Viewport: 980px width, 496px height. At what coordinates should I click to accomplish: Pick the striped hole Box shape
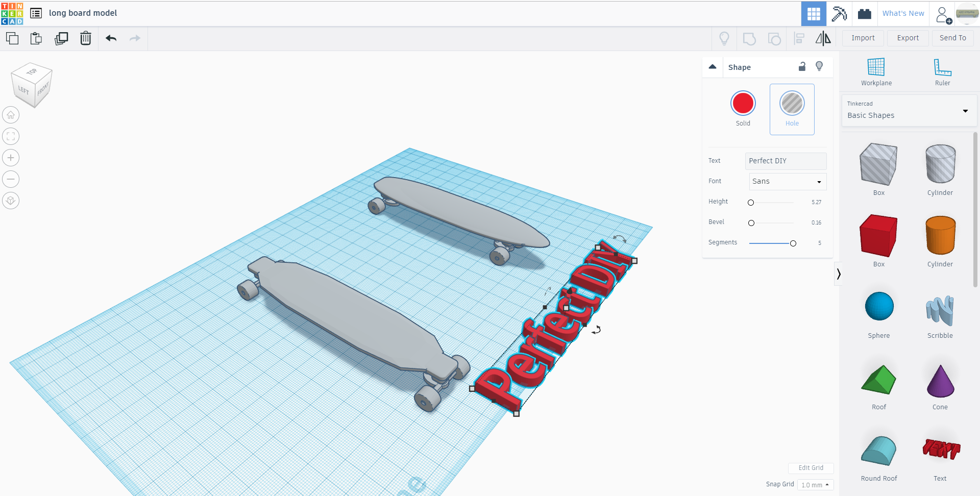pyautogui.click(x=878, y=164)
